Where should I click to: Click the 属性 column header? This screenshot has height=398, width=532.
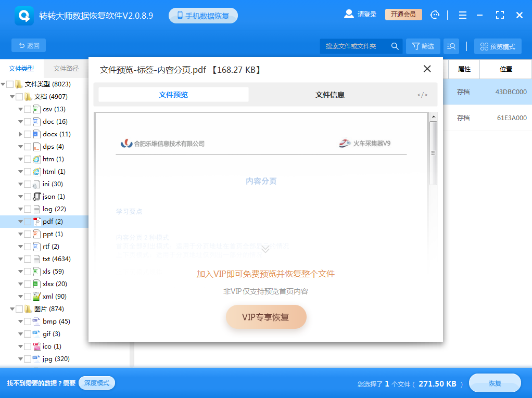click(x=464, y=69)
